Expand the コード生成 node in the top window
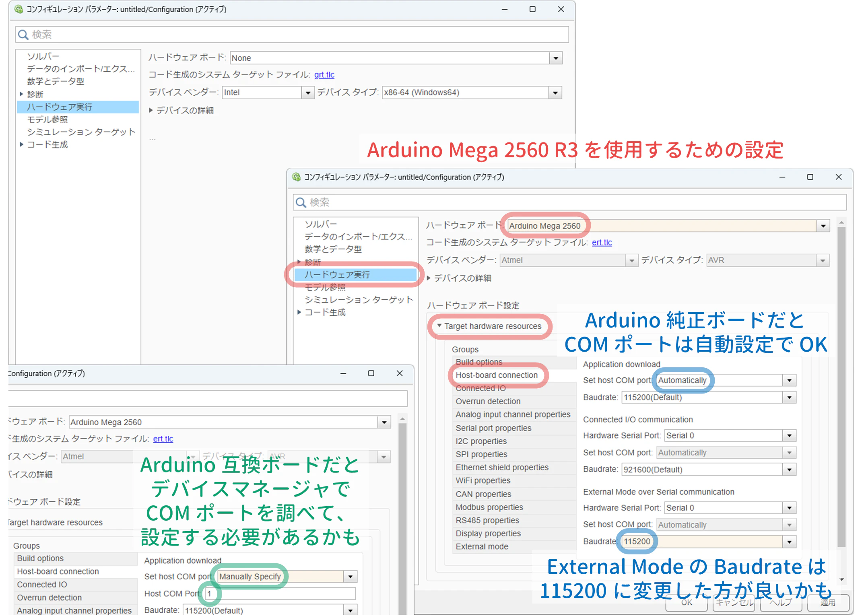862x616 pixels. tap(21, 144)
